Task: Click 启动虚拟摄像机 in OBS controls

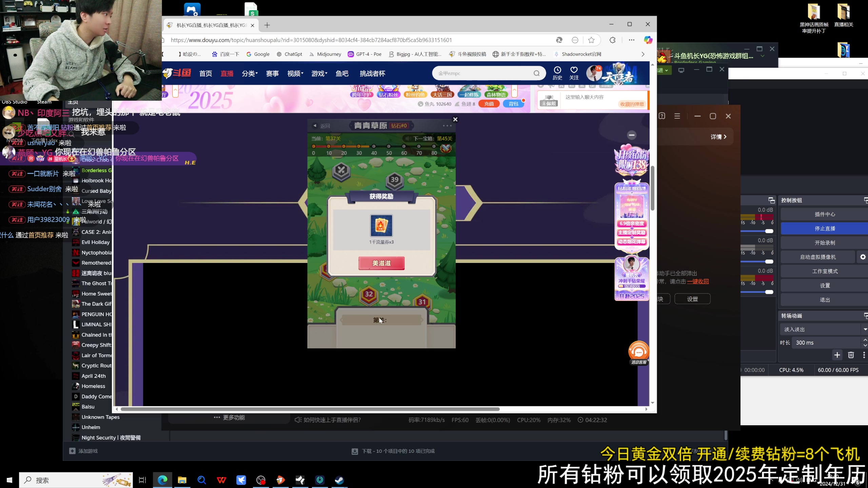Action: click(817, 257)
